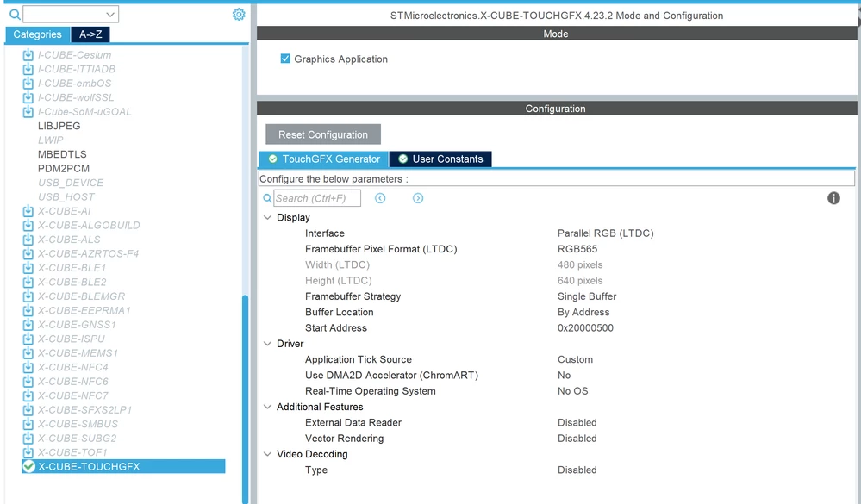Select USB_DEVICE entry
Image resolution: width=861 pixels, height=504 pixels.
(x=71, y=183)
